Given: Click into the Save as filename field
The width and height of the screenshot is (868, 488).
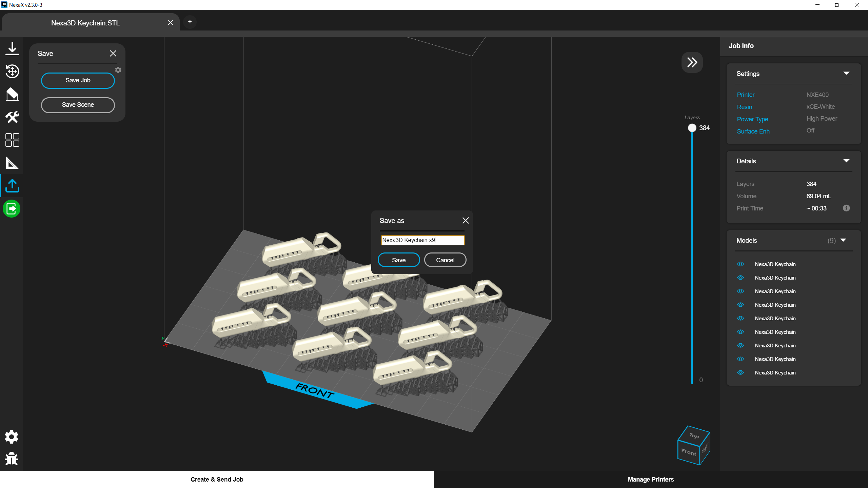Looking at the screenshot, I should (422, 240).
